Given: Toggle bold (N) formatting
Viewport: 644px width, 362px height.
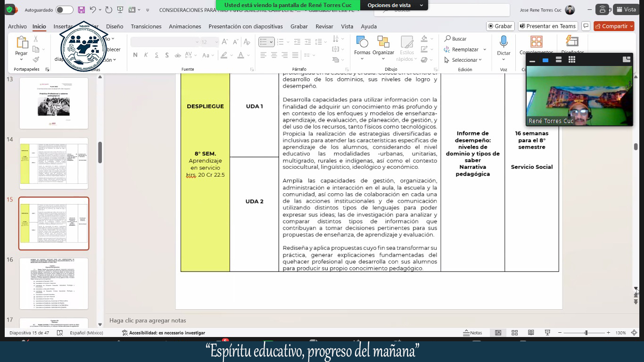Looking at the screenshot, I should 135,55.
